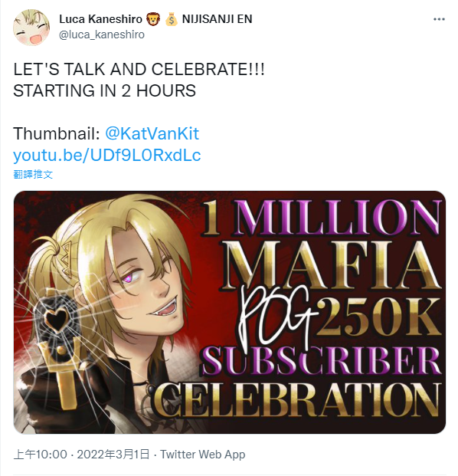Click the LET'S TALK AND CELEBRATE tweet text
This screenshot has height=476, width=458.
(x=139, y=70)
